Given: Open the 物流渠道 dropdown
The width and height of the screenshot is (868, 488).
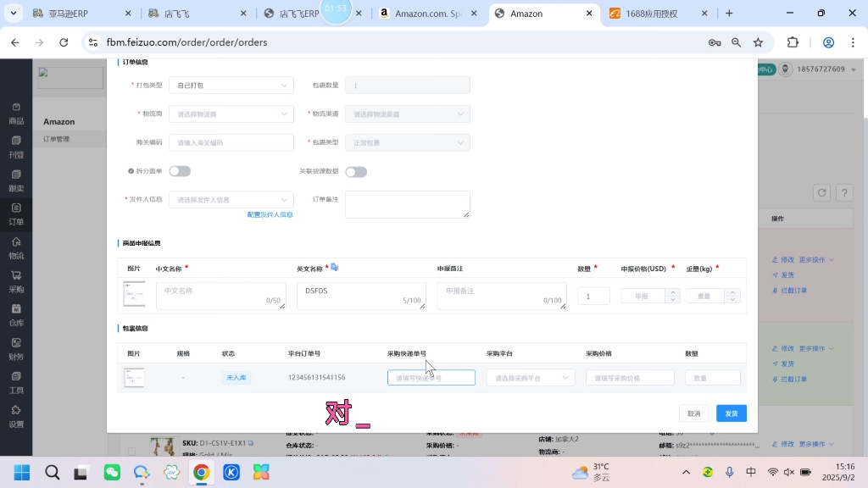Looking at the screenshot, I should point(408,114).
